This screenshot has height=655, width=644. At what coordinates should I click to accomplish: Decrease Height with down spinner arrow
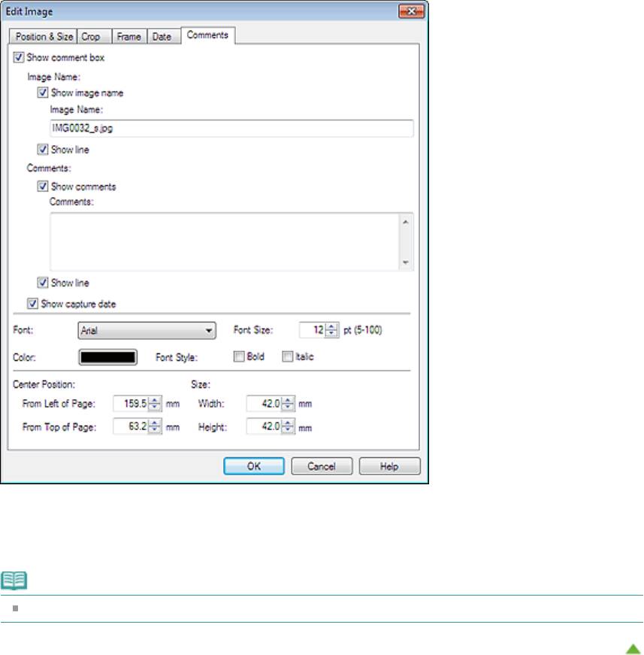(288, 430)
